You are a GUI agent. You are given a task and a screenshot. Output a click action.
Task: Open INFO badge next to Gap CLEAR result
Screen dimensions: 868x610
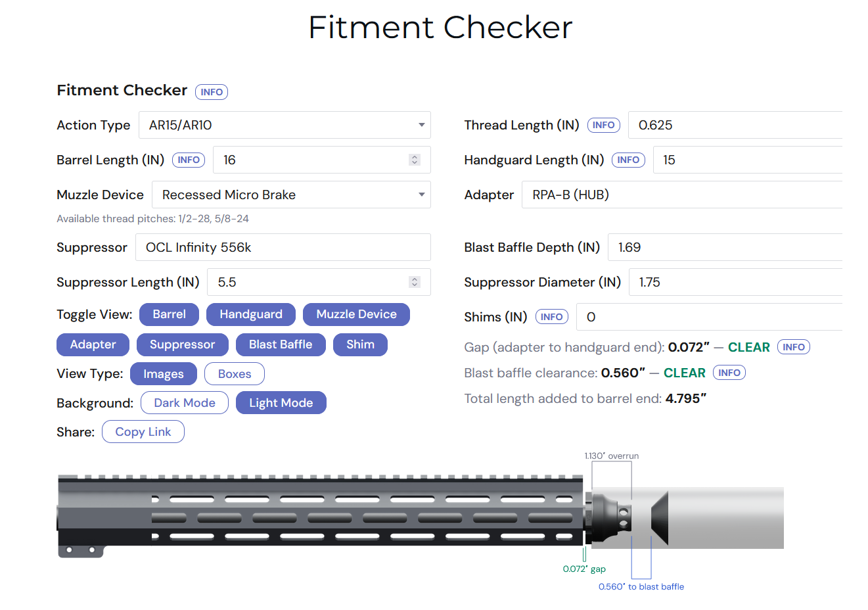pos(794,347)
